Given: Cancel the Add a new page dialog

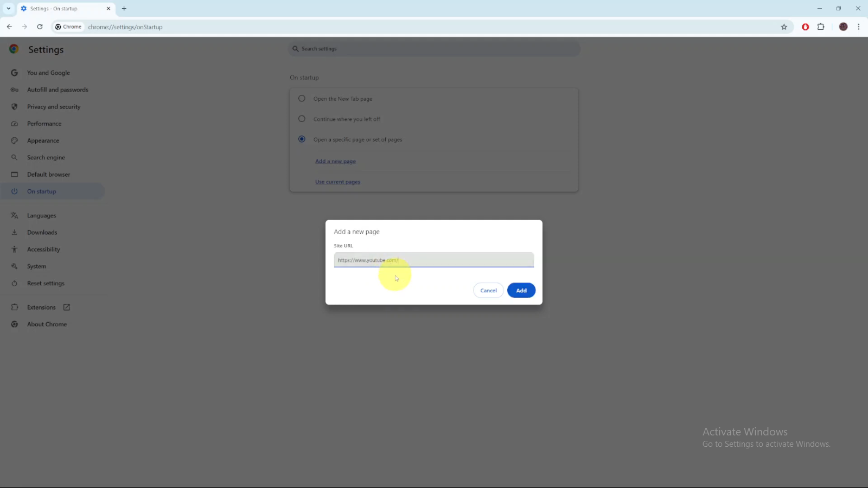Looking at the screenshot, I should 488,291.
